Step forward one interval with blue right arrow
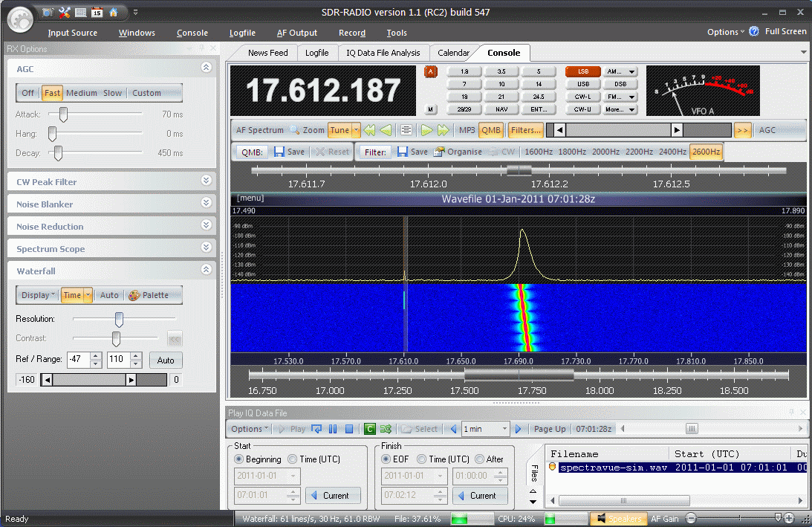Viewport: 812px width, 527px height. pyautogui.click(x=519, y=429)
